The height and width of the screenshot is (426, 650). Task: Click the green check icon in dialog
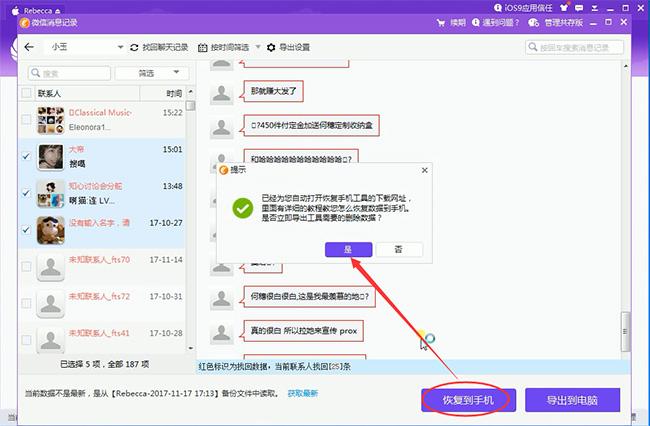pyautogui.click(x=243, y=208)
